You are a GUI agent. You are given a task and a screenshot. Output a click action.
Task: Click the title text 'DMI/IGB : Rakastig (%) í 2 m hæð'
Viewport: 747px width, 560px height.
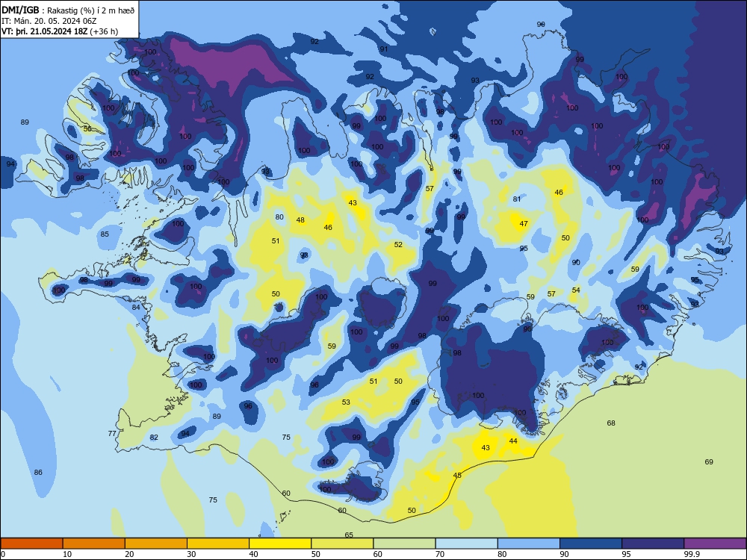click(x=68, y=10)
